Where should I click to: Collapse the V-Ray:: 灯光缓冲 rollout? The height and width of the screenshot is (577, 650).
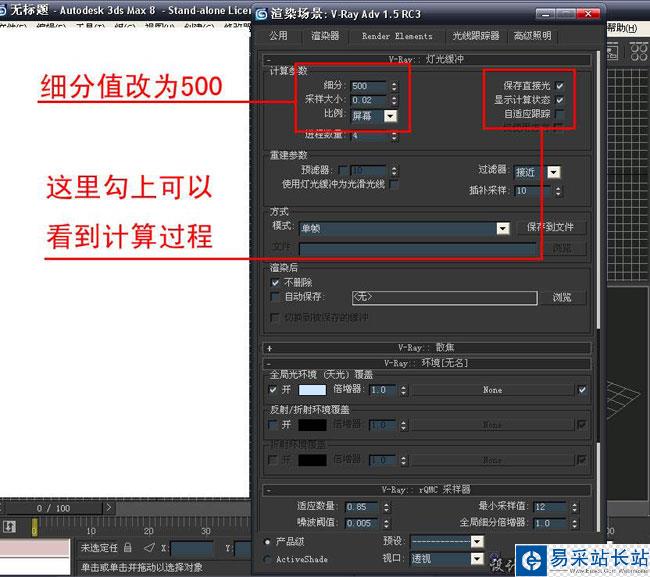click(427, 59)
